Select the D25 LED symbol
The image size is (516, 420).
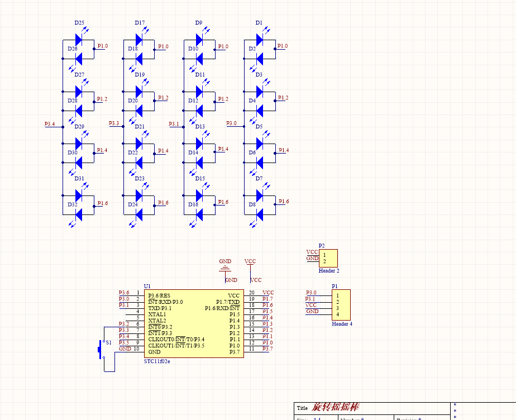pyautogui.click(x=79, y=40)
